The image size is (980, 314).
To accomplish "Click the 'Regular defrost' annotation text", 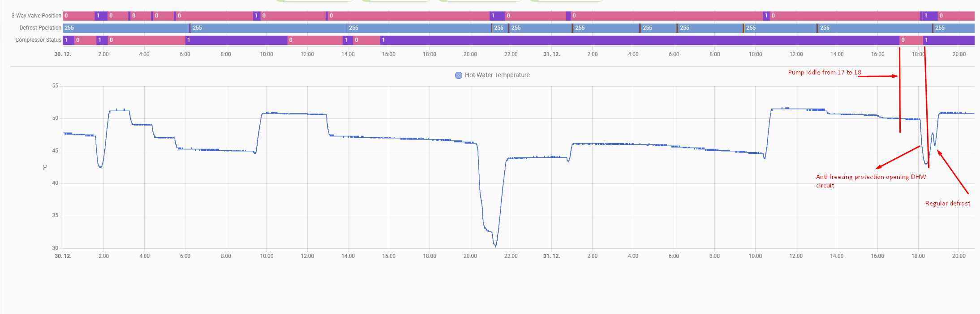I will [947, 204].
